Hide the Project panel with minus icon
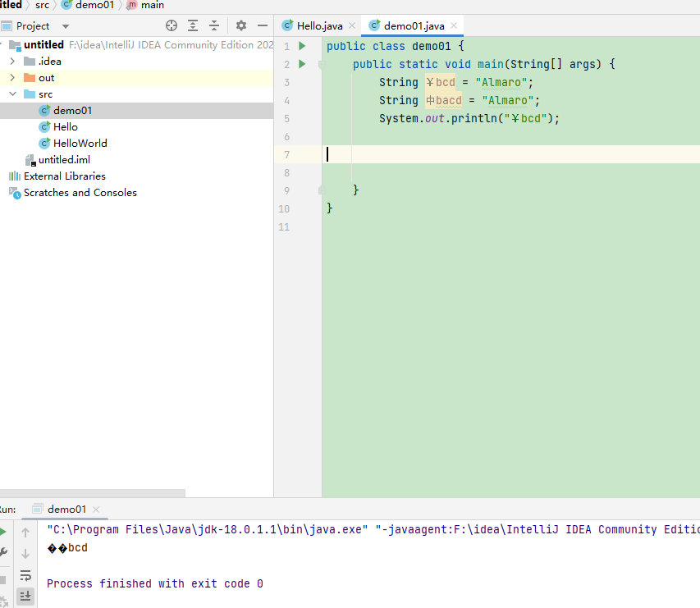 (x=263, y=26)
